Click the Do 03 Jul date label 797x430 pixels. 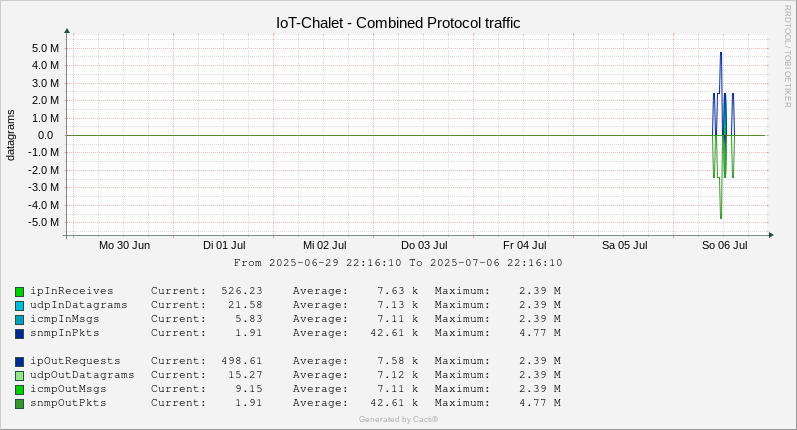tap(424, 245)
